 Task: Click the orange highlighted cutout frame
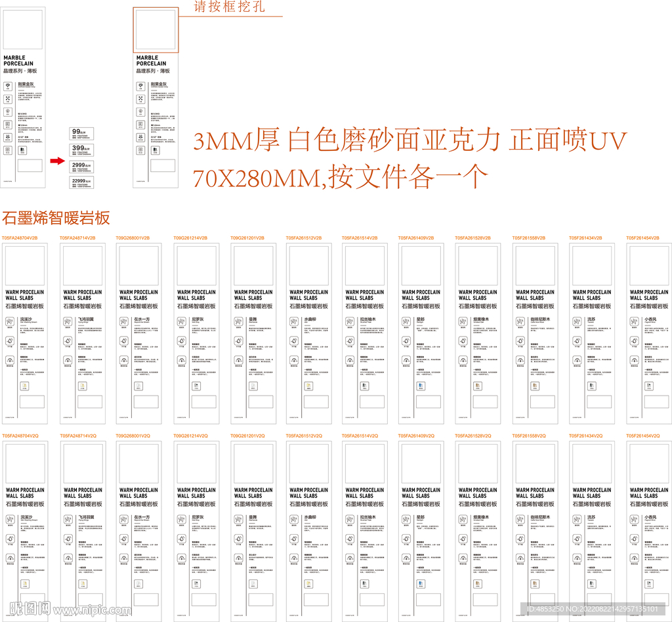(156, 31)
